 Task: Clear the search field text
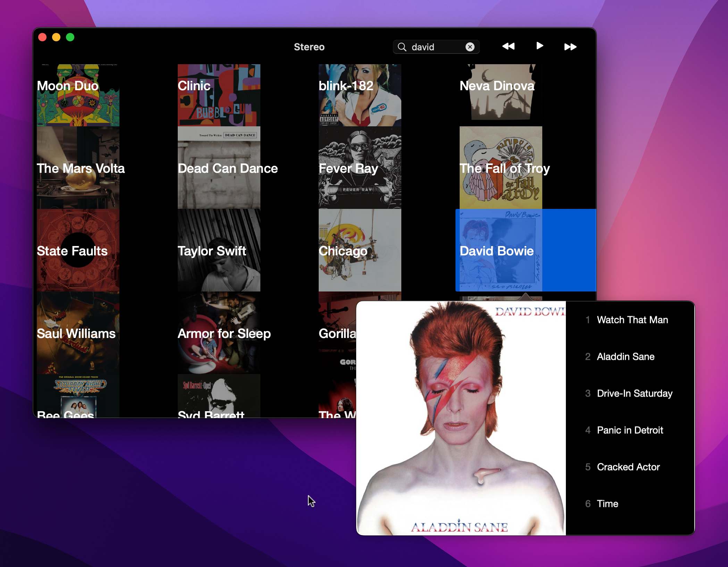470,47
